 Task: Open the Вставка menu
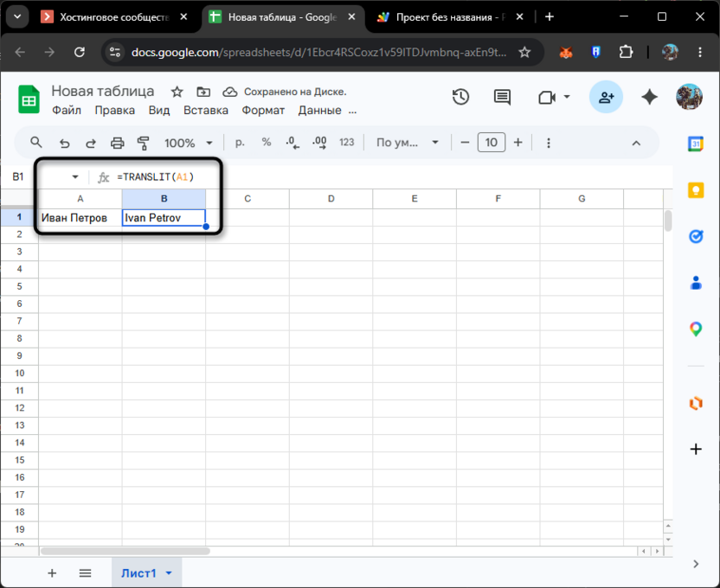tap(206, 111)
